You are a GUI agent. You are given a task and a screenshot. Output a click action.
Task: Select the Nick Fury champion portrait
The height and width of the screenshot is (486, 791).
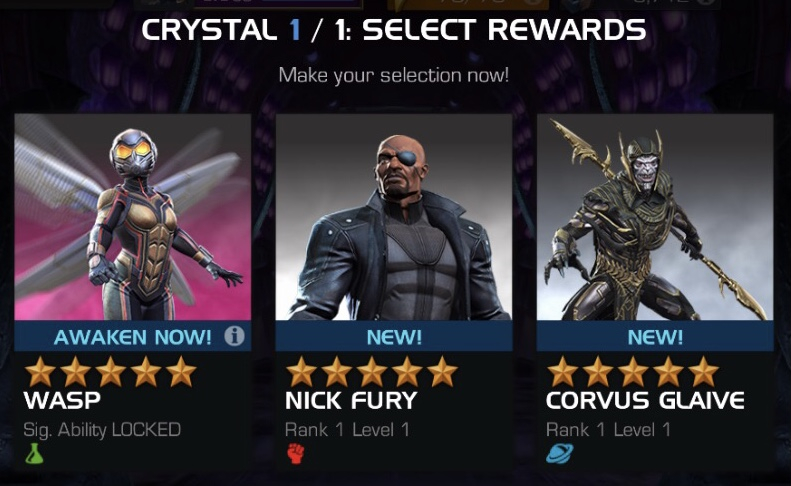click(x=394, y=217)
